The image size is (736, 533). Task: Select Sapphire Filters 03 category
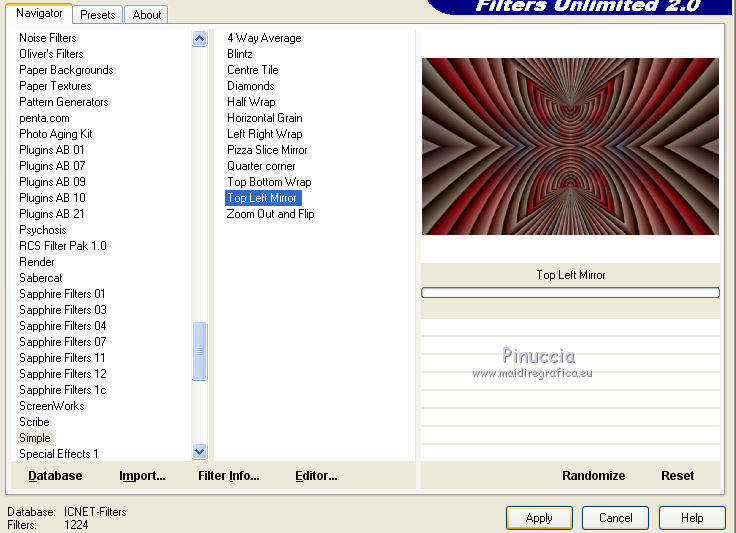(63, 310)
